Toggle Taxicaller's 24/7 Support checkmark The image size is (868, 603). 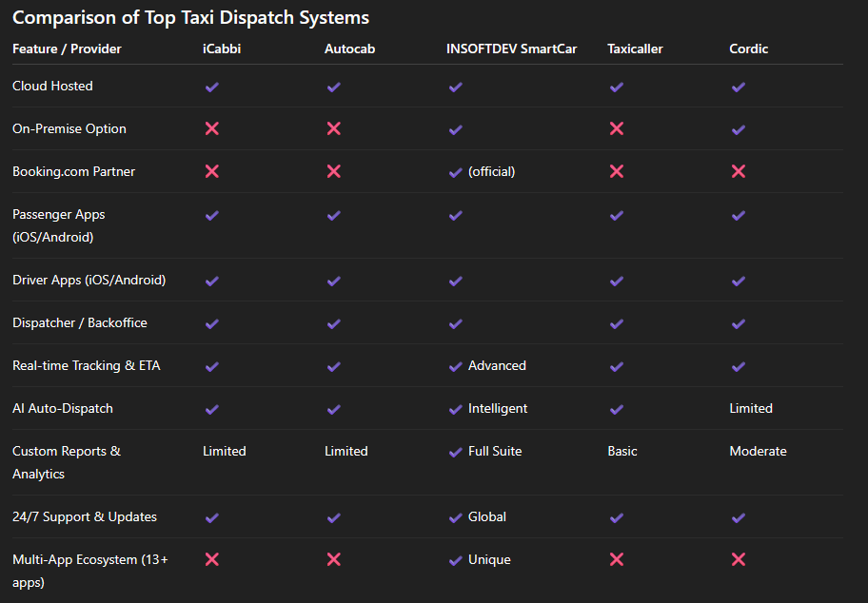(616, 516)
